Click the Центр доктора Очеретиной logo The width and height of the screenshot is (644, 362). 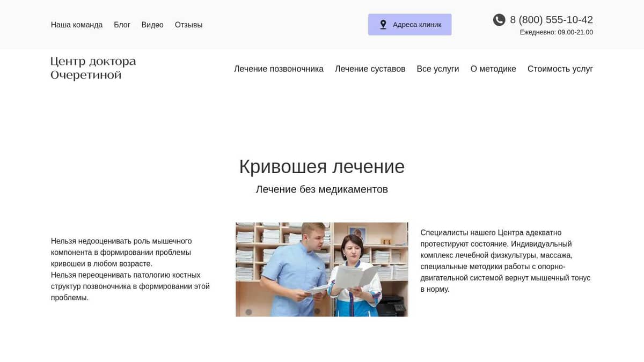click(x=92, y=68)
